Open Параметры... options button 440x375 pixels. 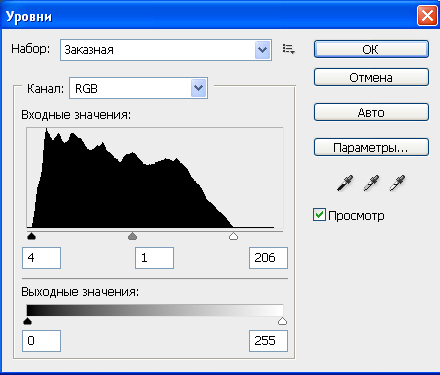[371, 147]
